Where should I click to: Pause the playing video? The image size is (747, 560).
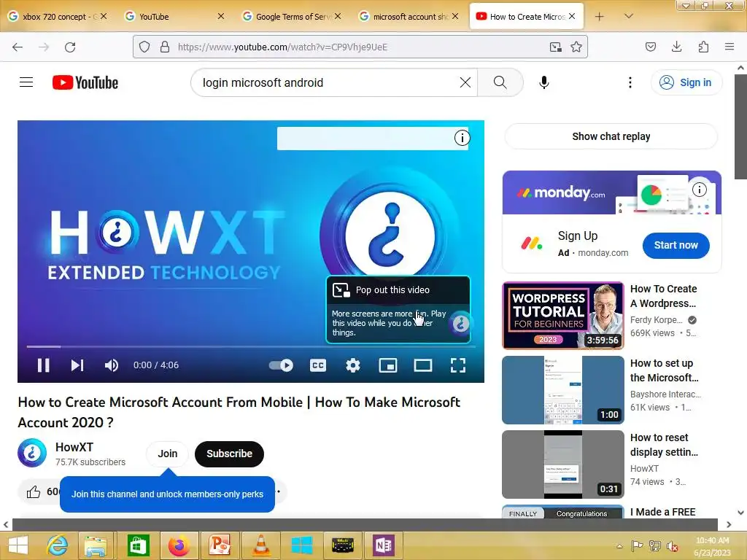pos(43,365)
